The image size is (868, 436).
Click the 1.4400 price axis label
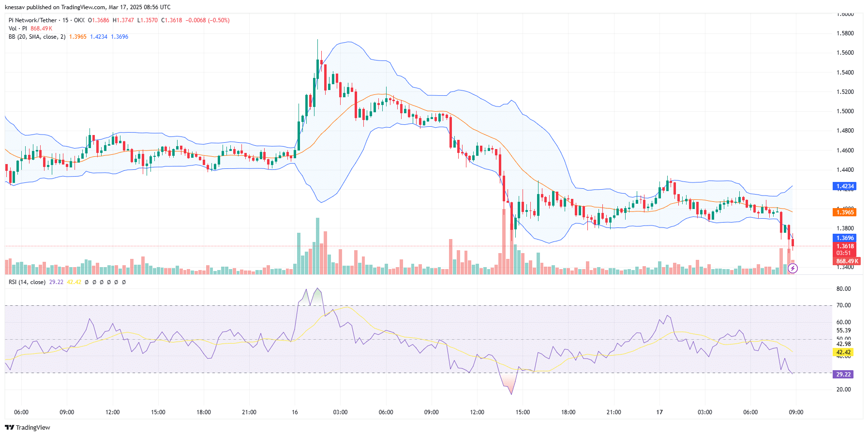[x=845, y=170]
